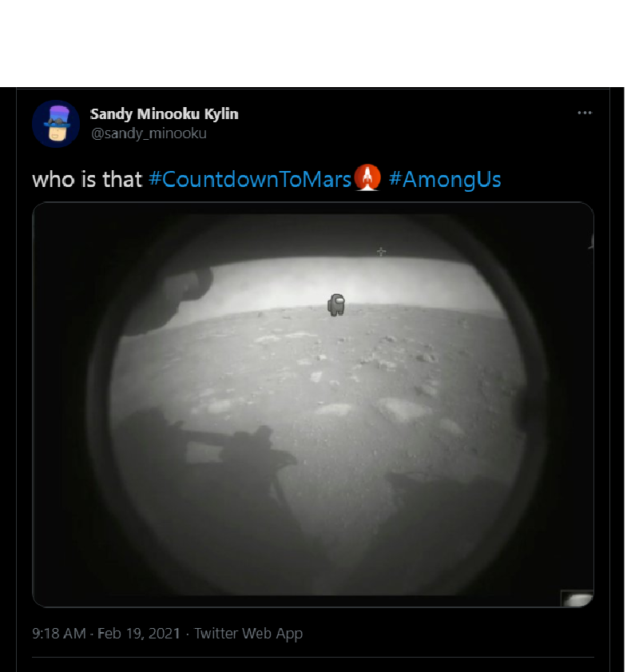
Task: Open the tweet's three-dot More menu
Action: pos(585,113)
